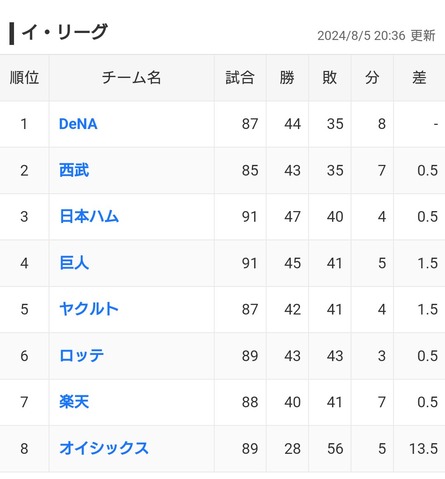Open the DeNA team link
The width and height of the screenshot is (445, 479).
pos(78,124)
